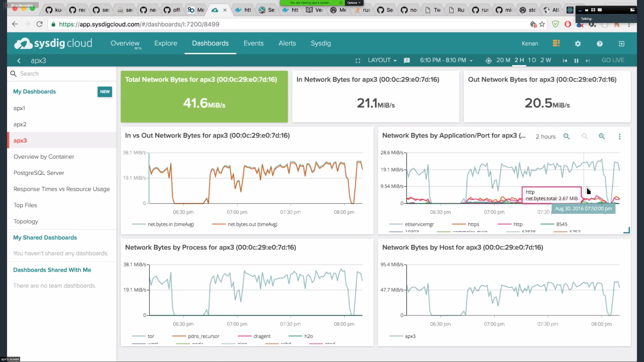Switch to the Alerts tab

click(287, 43)
